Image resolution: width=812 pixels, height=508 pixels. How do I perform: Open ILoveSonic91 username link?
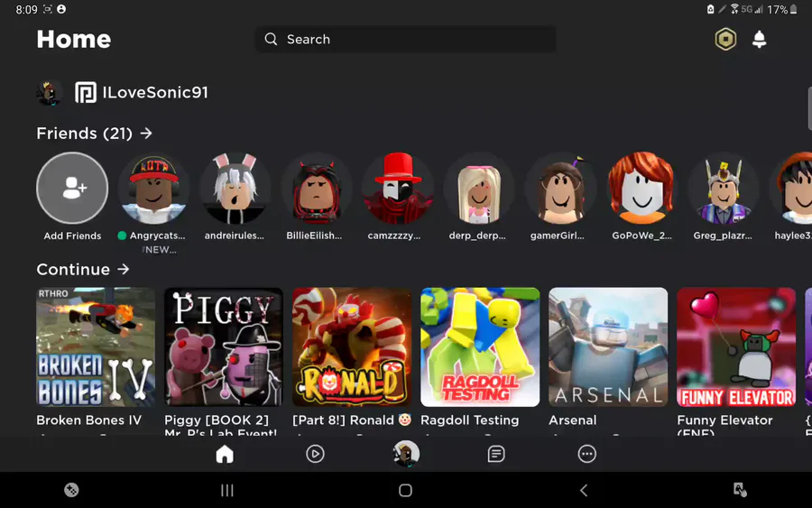click(x=155, y=93)
